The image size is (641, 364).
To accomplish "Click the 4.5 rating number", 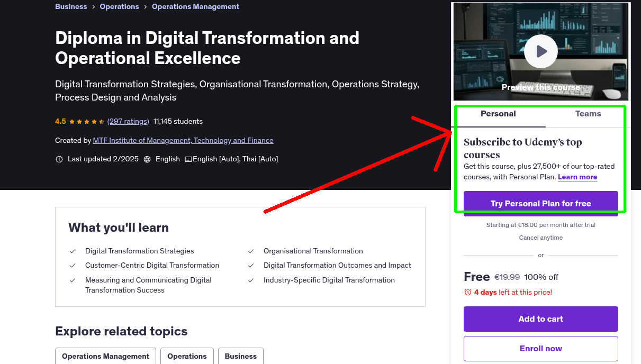I will click(x=60, y=121).
